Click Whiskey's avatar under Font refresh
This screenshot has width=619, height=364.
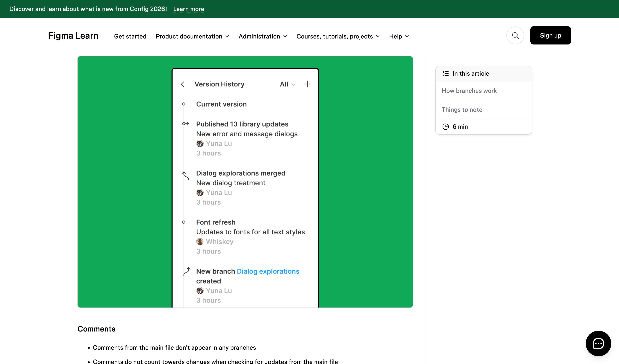pos(200,241)
